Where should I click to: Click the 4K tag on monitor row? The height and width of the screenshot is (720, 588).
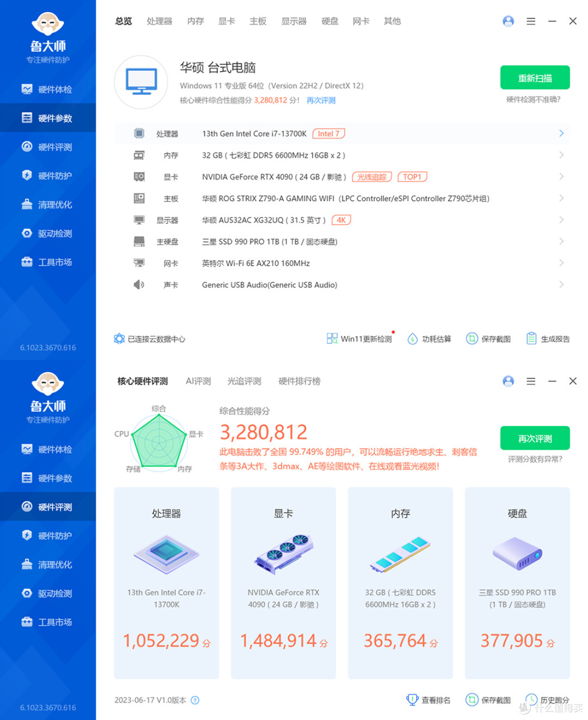341,221
